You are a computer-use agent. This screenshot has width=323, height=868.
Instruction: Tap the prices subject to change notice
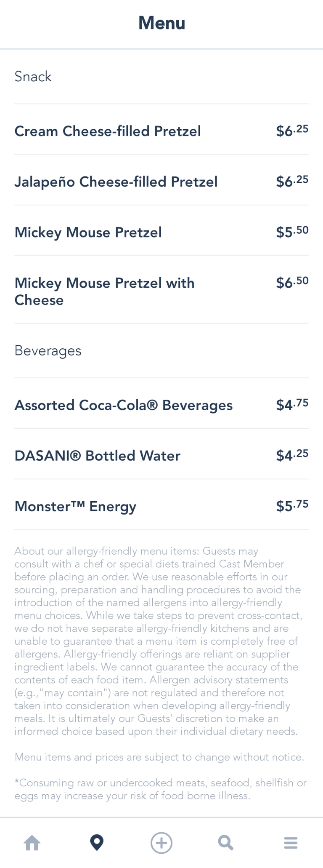(159, 757)
